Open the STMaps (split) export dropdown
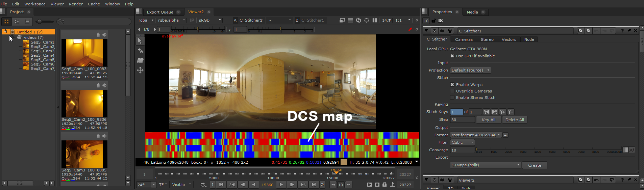644x190 pixels. [x=486, y=165]
